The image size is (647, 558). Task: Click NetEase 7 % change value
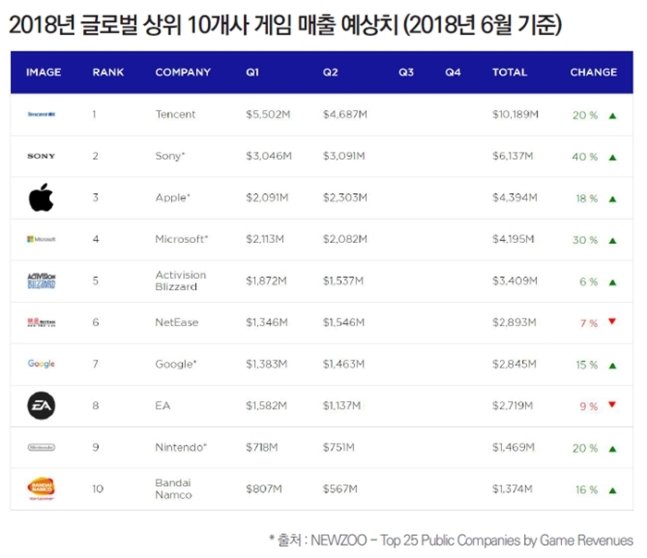(x=589, y=323)
